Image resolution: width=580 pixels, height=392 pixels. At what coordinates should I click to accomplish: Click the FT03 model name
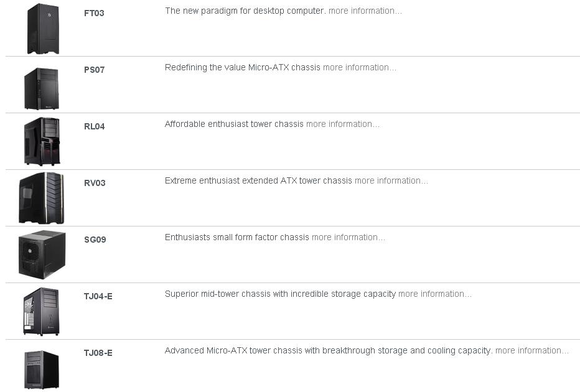[94, 13]
